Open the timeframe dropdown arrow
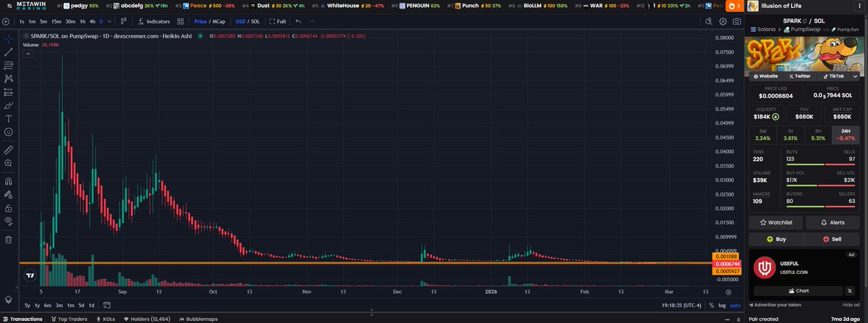Image resolution: width=868 pixels, height=323 pixels. coord(109,22)
